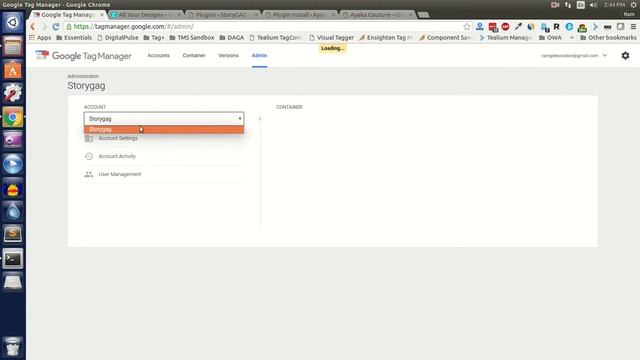Open the Chrome hamburger menu
The height and width of the screenshot is (360, 640).
[633, 27]
